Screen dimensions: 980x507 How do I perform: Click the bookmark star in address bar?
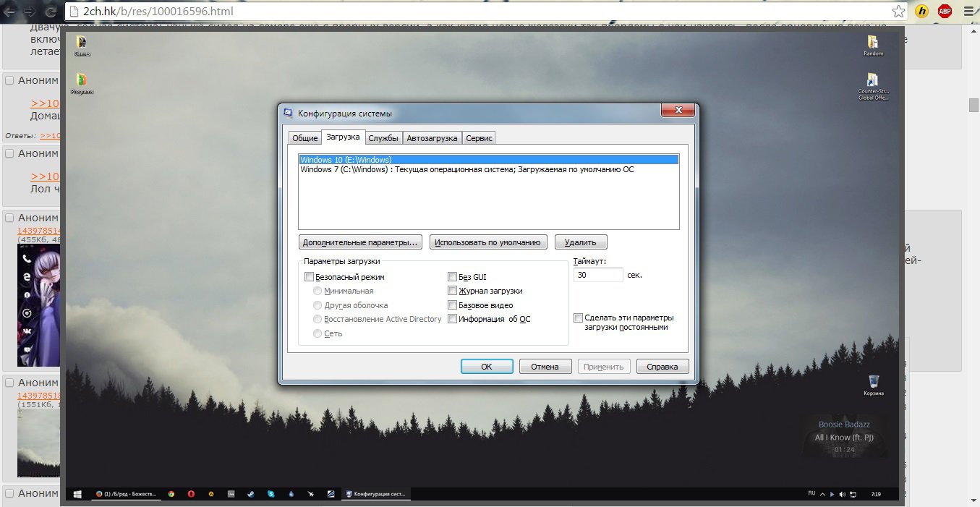[898, 11]
